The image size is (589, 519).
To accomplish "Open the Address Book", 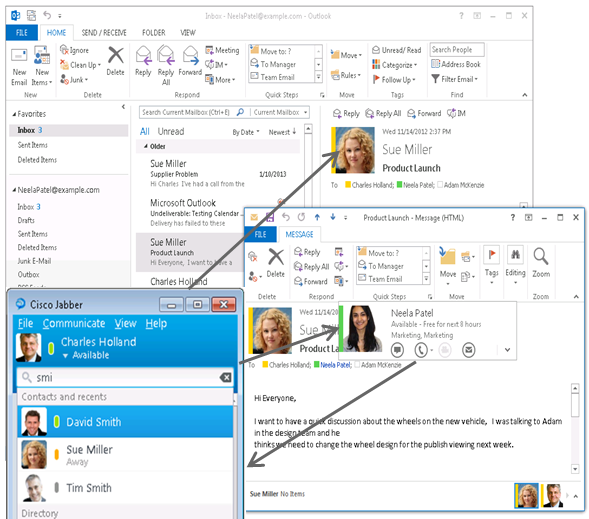I will click(456, 64).
